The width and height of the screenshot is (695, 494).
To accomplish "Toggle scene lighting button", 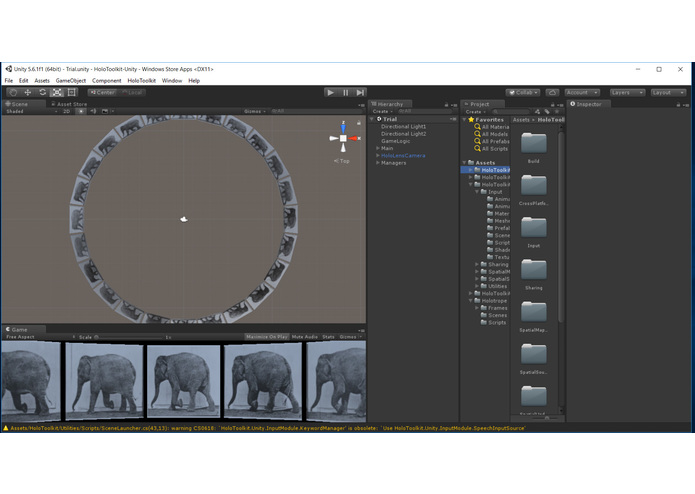I will coord(81,111).
